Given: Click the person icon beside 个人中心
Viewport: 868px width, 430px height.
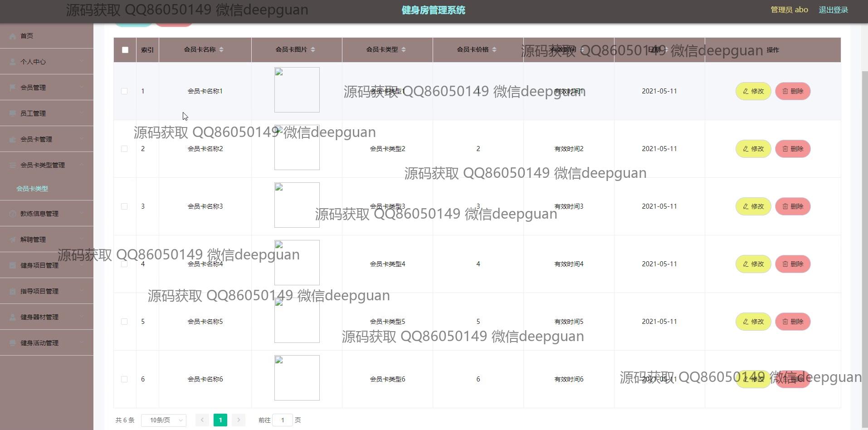Looking at the screenshot, I should coord(13,62).
